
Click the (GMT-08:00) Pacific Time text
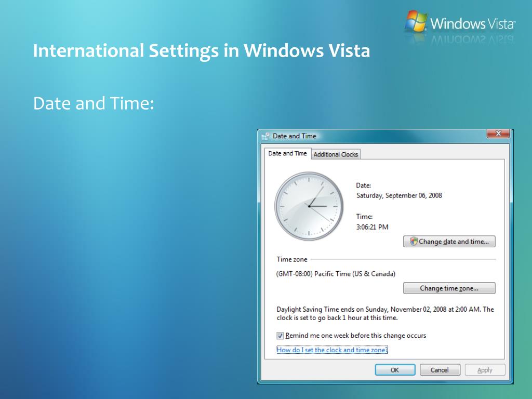(336, 274)
